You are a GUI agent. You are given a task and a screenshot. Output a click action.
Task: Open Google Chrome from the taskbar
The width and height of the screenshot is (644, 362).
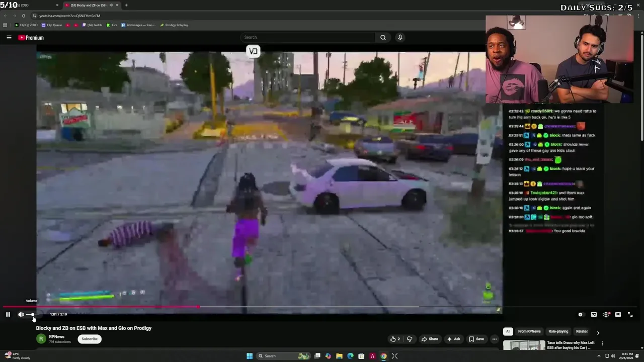[383, 356]
